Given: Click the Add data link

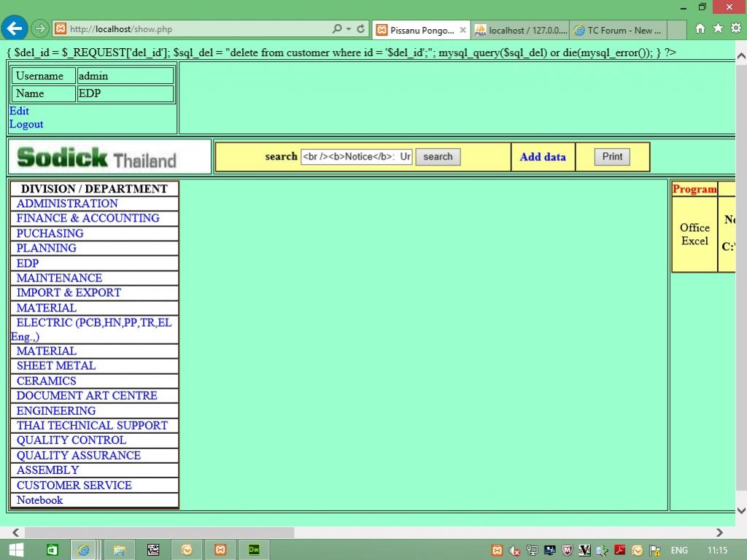Looking at the screenshot, I should pos(543,157).
